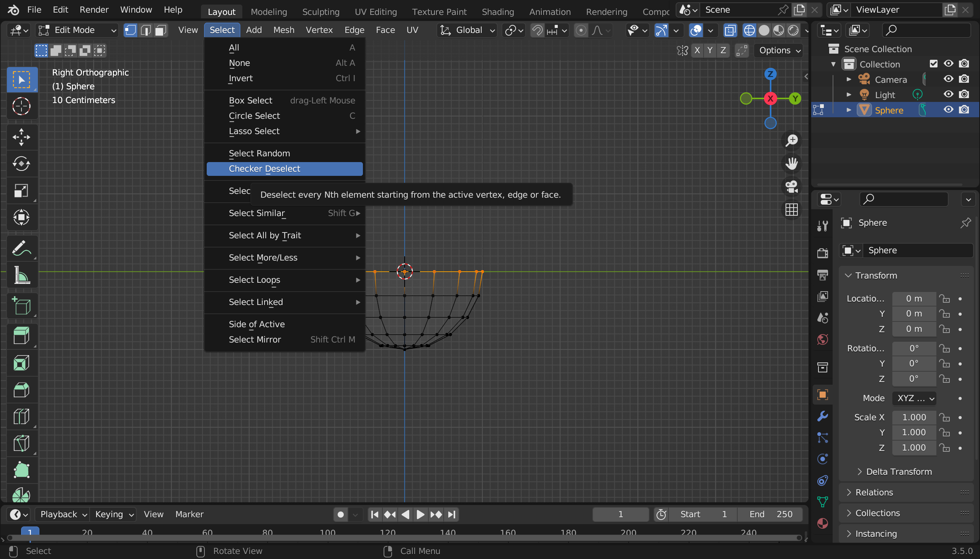Select the Bevel tool
The height and width of the screenshot is (559, 980).
[x=21, y=390]
